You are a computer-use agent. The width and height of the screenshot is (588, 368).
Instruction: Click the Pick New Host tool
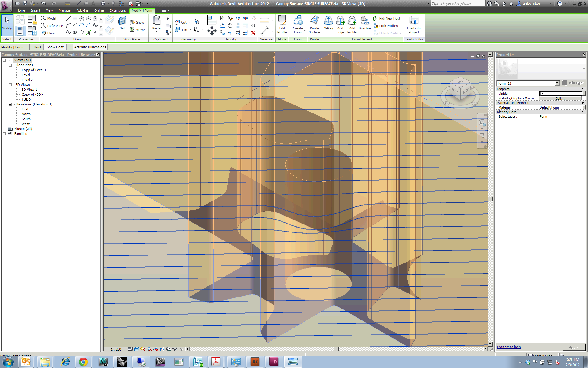(386, 18)
